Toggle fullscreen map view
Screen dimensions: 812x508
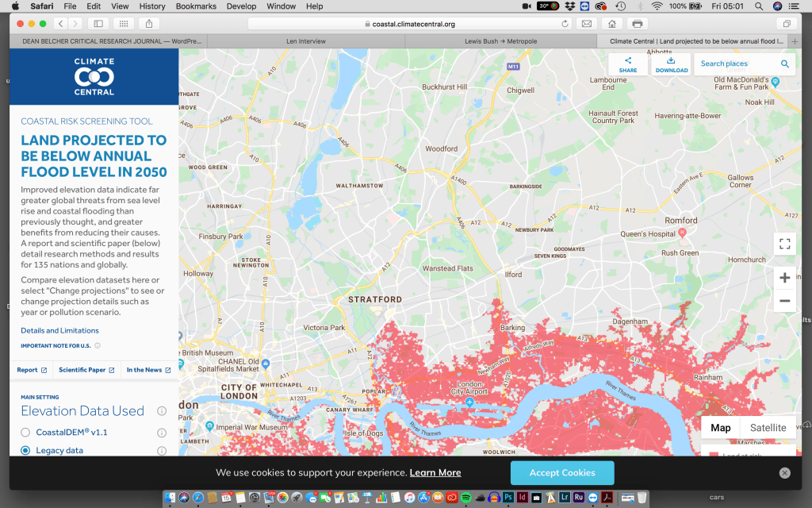784,244
